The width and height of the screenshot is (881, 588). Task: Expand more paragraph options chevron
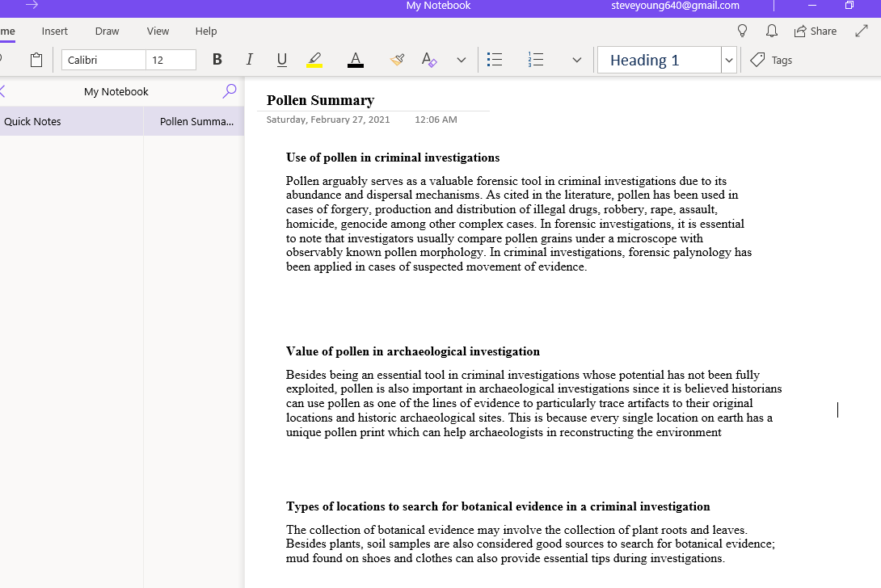pos(576,60)
